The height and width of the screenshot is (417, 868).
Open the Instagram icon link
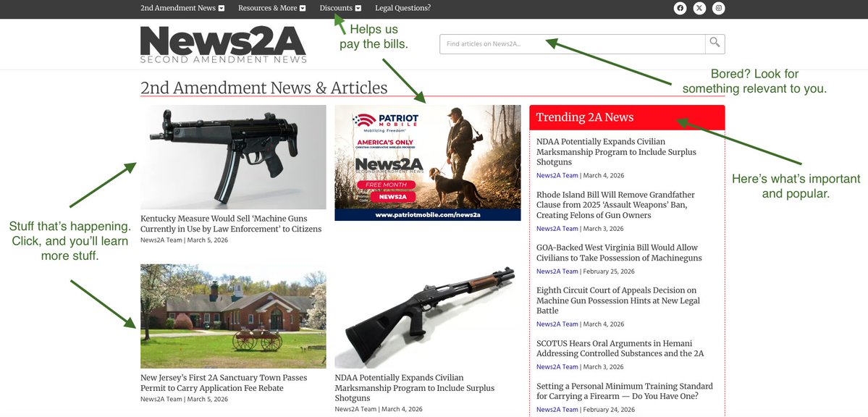coord(717,8)
